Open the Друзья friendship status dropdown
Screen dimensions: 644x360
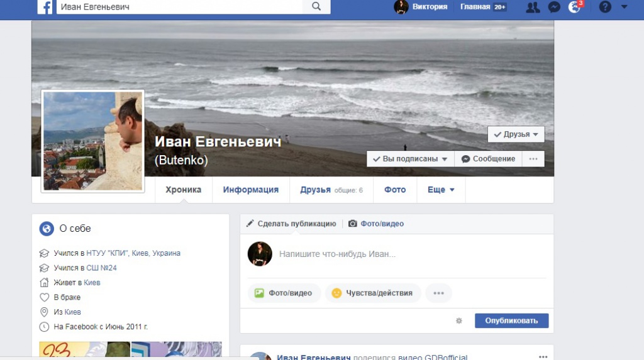[x=516, y=134]
